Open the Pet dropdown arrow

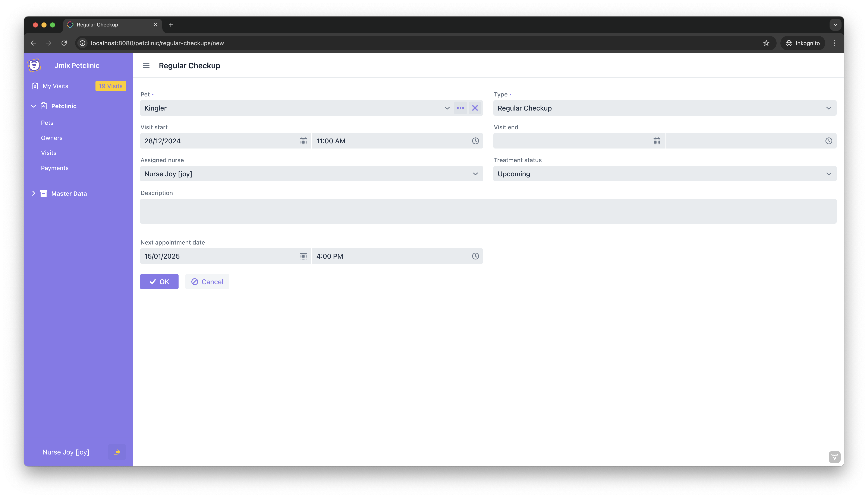click(447, 108)
